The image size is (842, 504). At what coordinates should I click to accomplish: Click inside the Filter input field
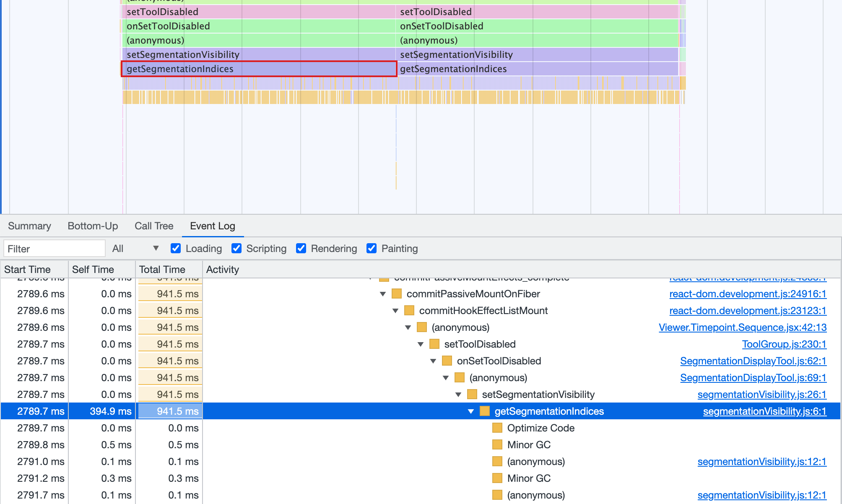54,248
